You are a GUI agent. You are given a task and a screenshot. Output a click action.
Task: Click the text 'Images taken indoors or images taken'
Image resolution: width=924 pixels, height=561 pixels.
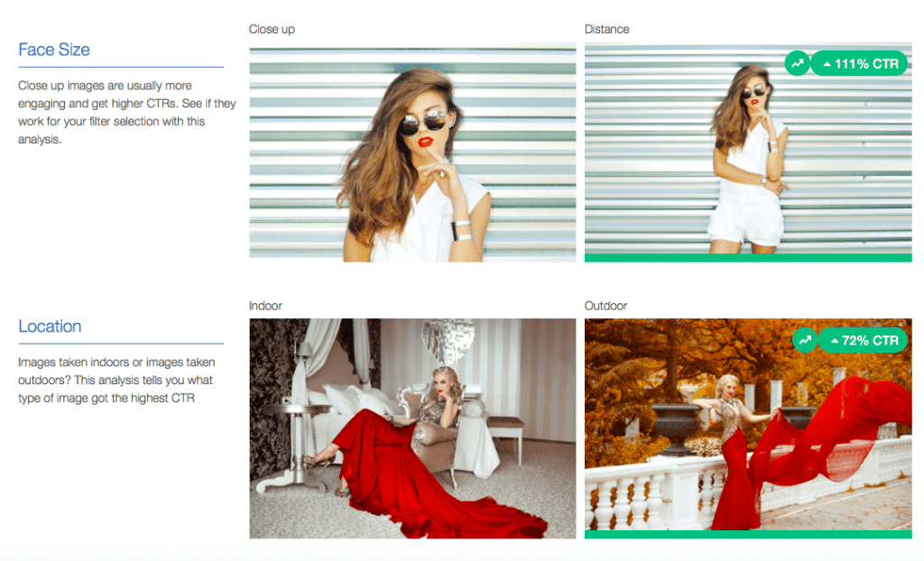click(116, 362)
